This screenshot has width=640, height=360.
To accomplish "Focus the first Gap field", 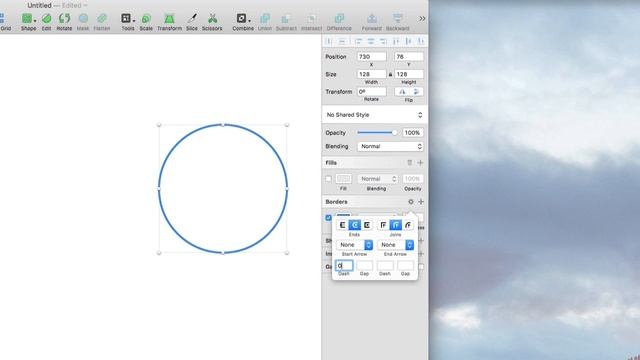I will [364, 266].
